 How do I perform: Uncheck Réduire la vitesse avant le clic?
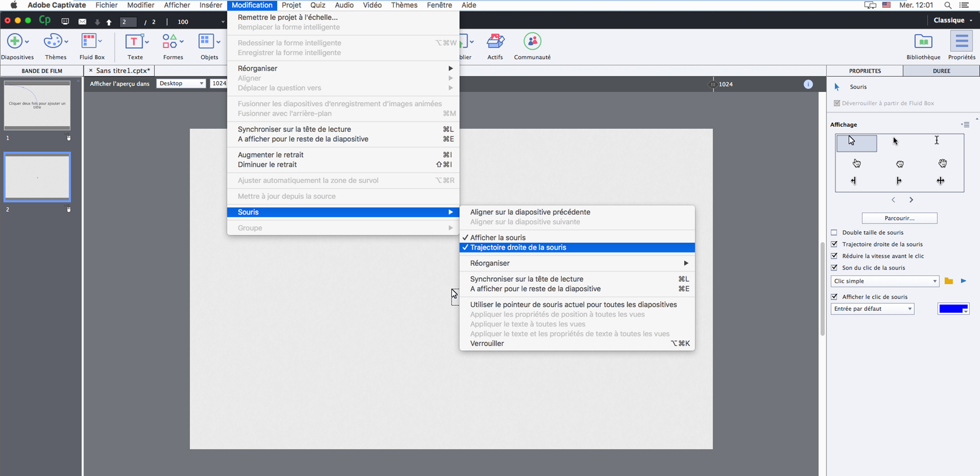pyautogui.click(x=834, y=256)
